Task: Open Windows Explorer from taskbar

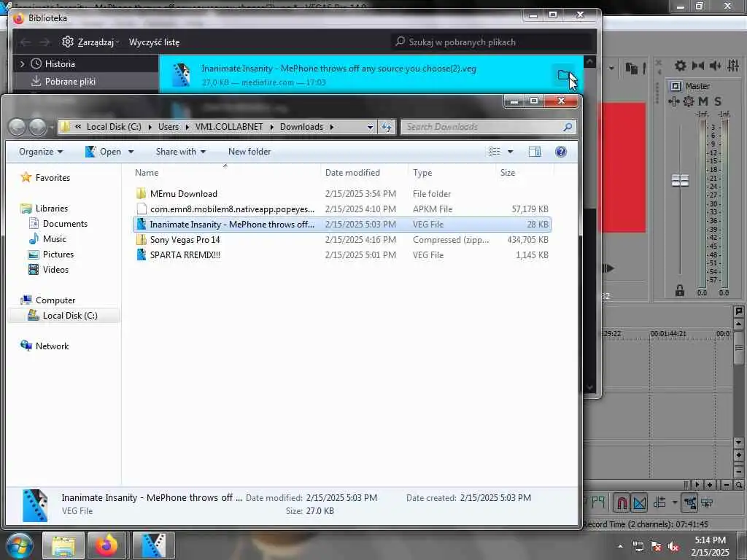Action: [x=63, y=545]
